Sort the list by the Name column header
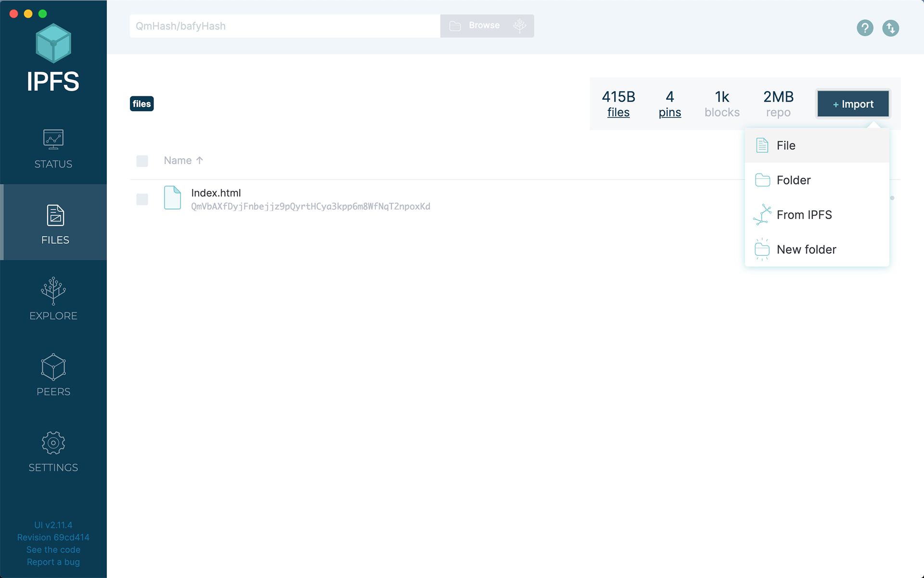The height and width of the screenshot is (578, 924). (x=183, y=160)
